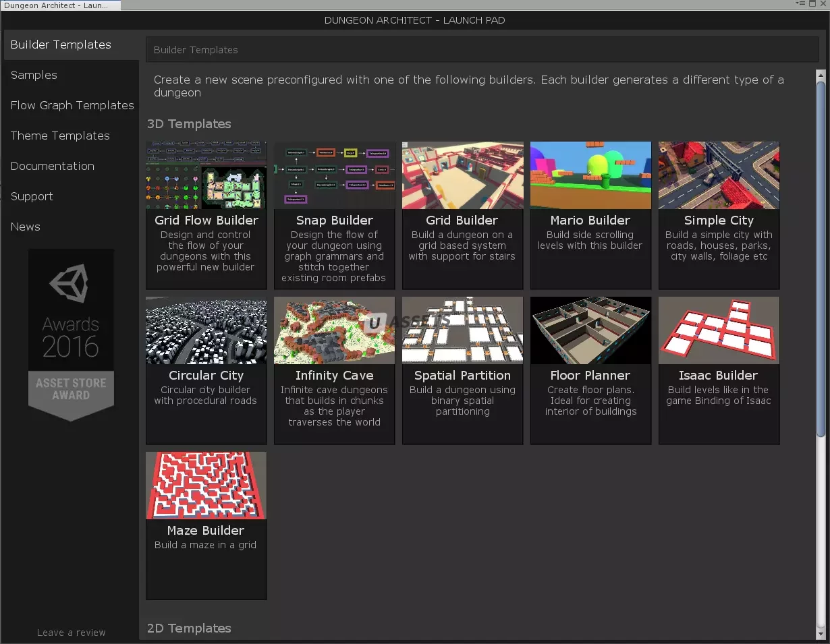The width and height of the screenshot is (830, 644).
Task: Choose the Infinity Cave template thumbnail
Action: point(335,330)
